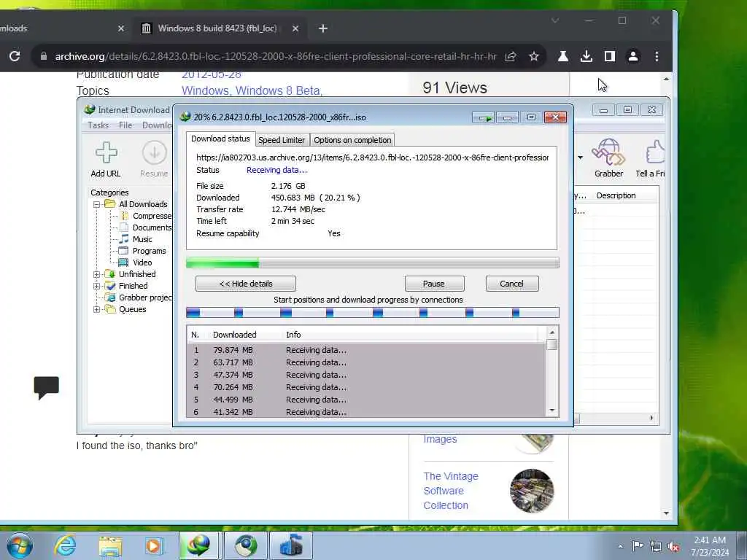Viewport: 747px width, 560px height.
Task: Click the Tell a Friend thumbs-up icon
Action: 654,152
